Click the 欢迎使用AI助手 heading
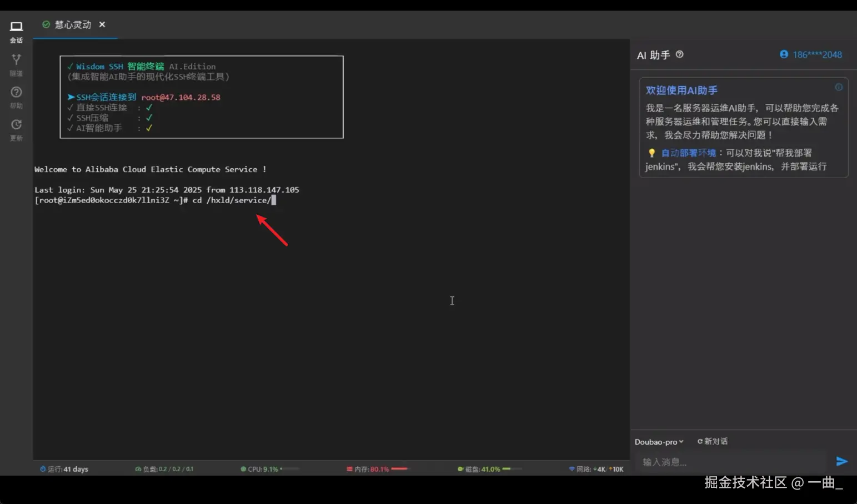 click(x=681, y=90)
